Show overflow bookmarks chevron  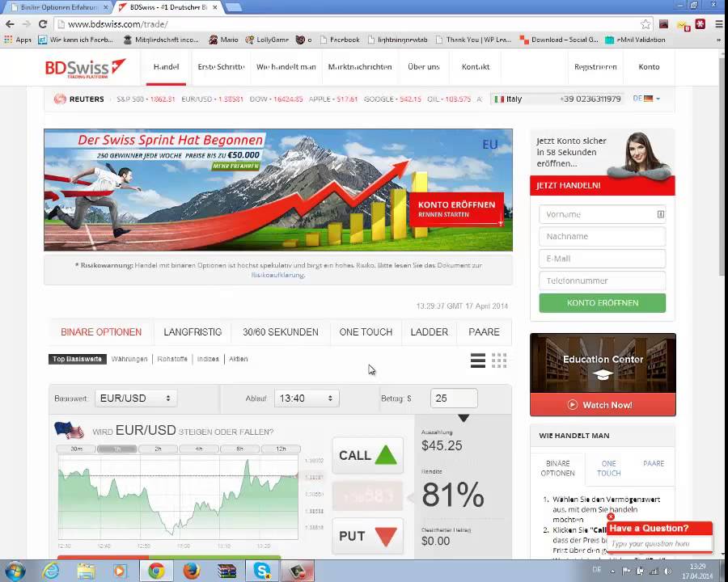click(719, 40)
